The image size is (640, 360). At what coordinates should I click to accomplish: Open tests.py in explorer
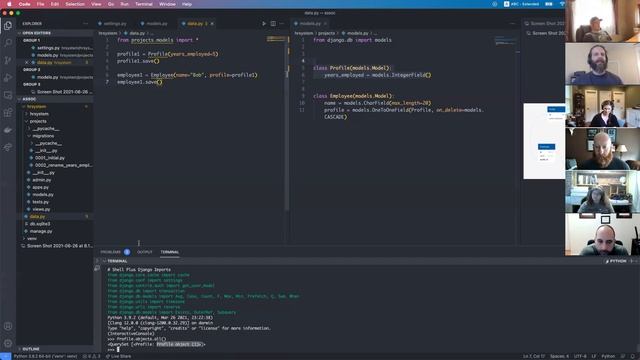point(40,202)
